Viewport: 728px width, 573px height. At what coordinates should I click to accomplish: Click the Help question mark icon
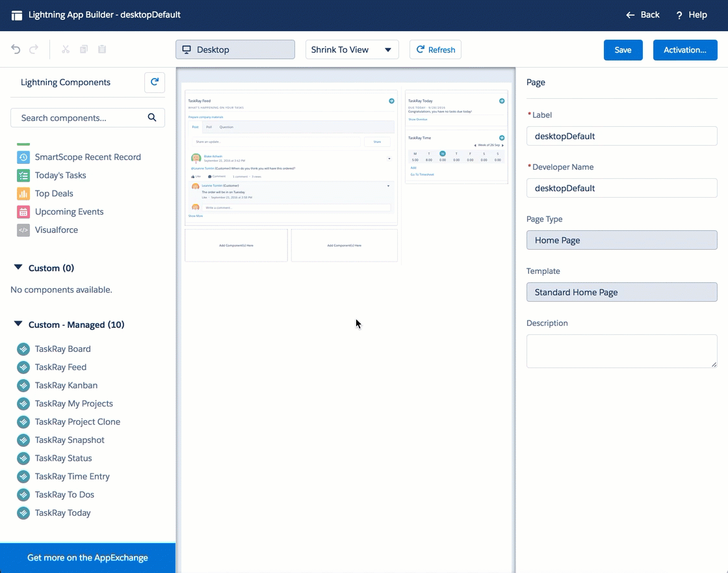click(679, 16)
